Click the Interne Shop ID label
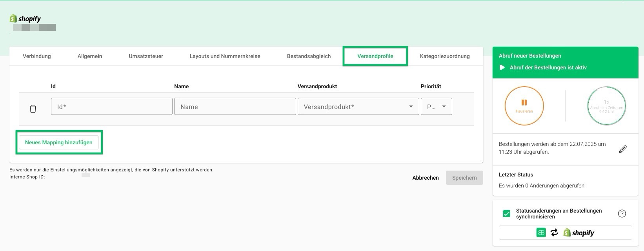This screenshot has width=644, height=251. pos(27,177)
